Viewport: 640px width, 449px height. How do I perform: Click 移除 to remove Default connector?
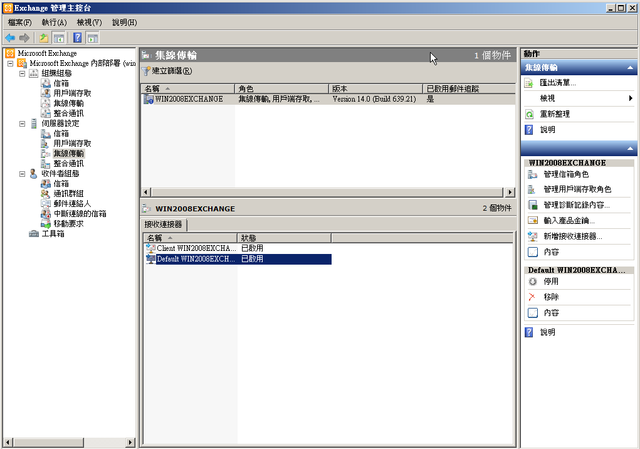pyautogui.click(x=551, y=297)
